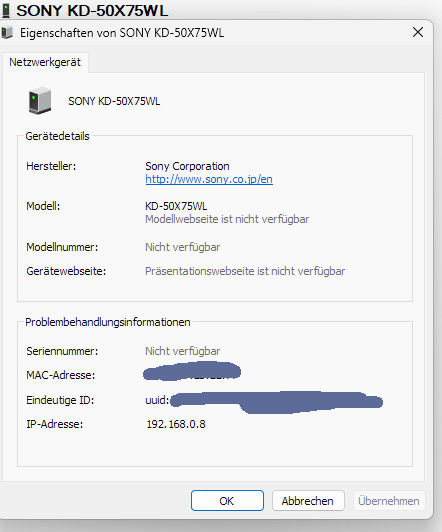Click the dialog title 'Eigenschaften von SONY KD-50X75WL'
The image size is (442, 532).
pos(122,33)
